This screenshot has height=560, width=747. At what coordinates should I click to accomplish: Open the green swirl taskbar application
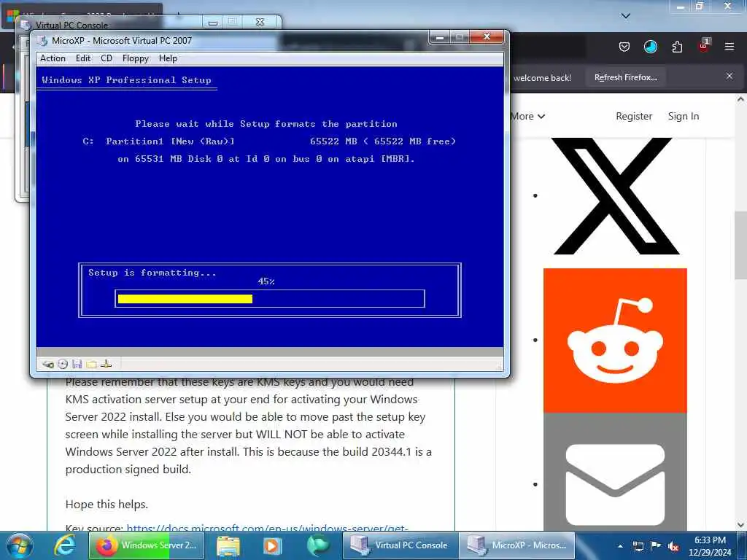pyautogui.click(x=318, y=545)
